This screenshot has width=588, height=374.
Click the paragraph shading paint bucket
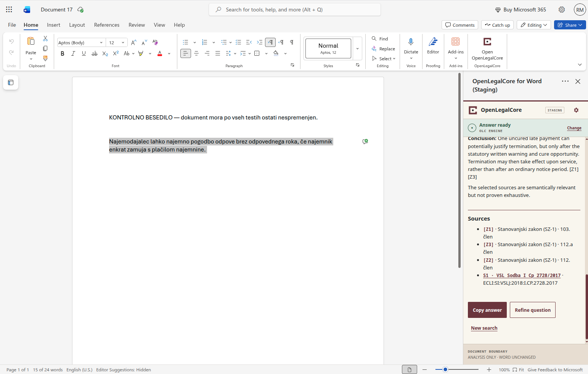(276, 53)
